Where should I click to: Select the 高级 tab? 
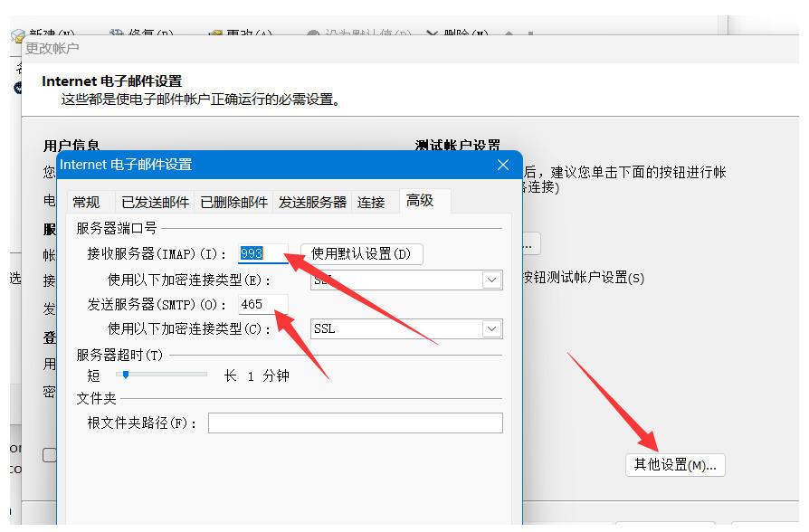[x=420, y=200]
